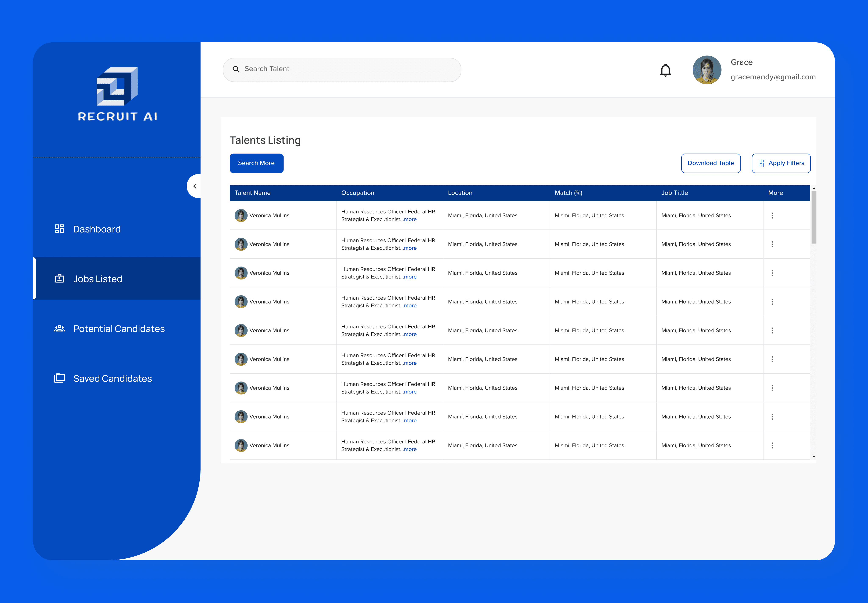Image resolution: width=868 pixels, height=603 pixels.
Task: Click the search magnifier icon
Action: [x=236, y=69]
